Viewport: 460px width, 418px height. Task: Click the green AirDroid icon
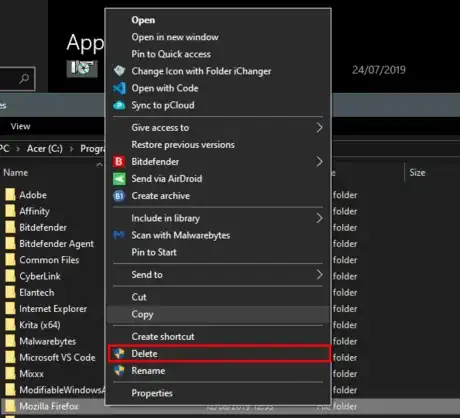[119, 179]
